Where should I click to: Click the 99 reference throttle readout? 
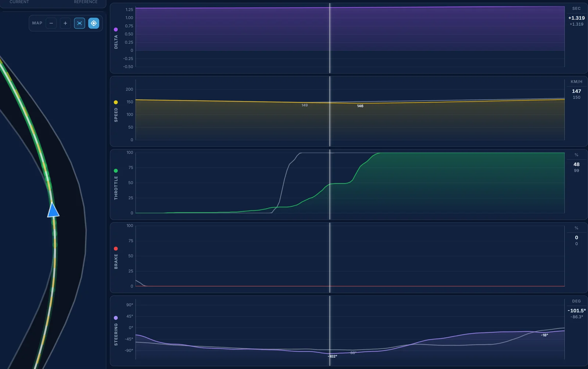pos(576,170)
